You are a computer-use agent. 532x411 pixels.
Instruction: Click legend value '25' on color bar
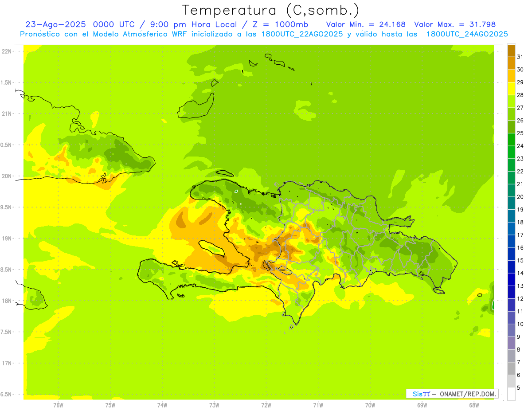[520, 133]
